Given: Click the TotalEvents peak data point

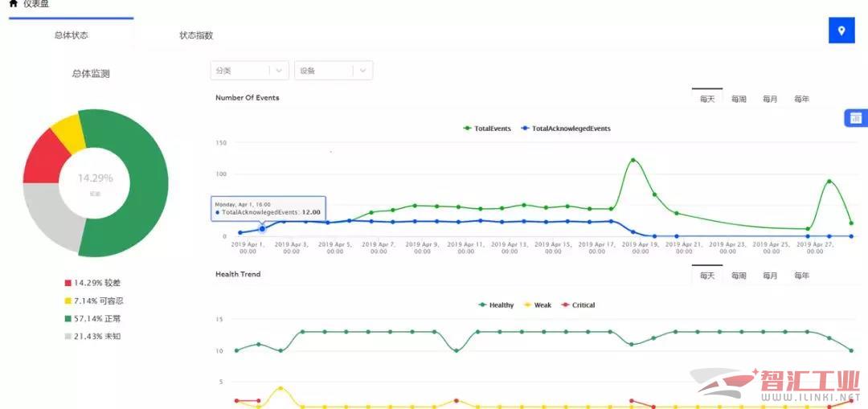Looking at the screenshot, I should coord(633,160).
